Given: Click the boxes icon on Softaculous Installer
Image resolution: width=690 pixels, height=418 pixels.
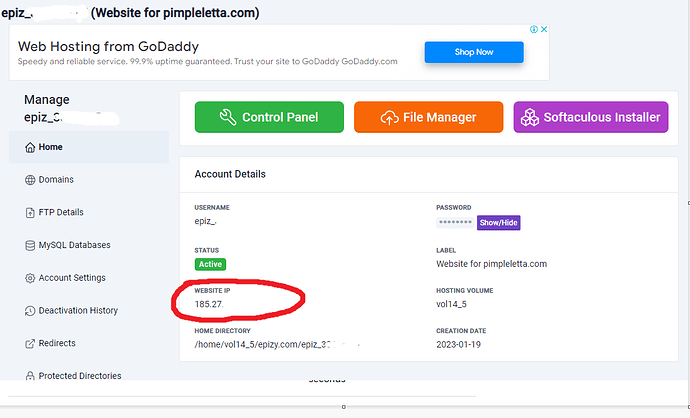Looking at the screenshot, I should coord(529,117).
